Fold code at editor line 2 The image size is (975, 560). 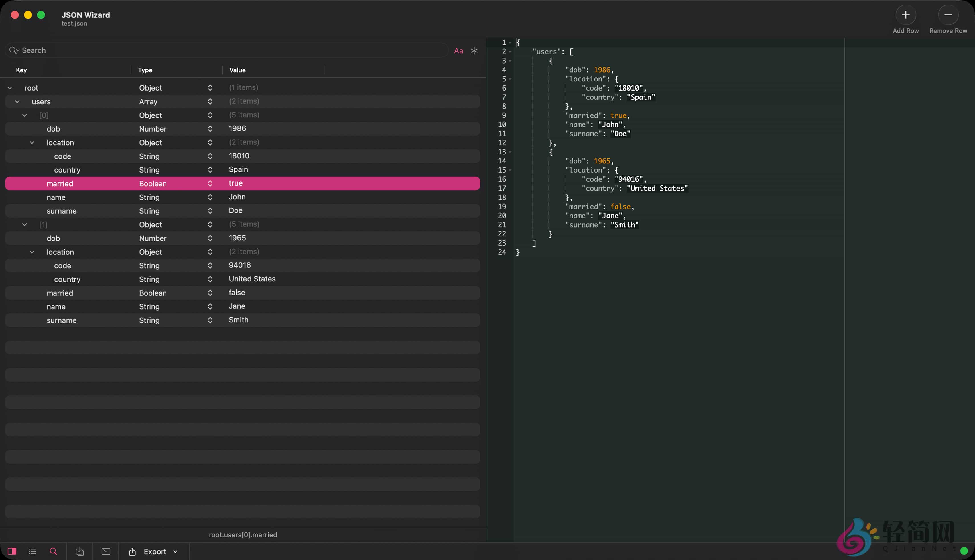[510, 52]
